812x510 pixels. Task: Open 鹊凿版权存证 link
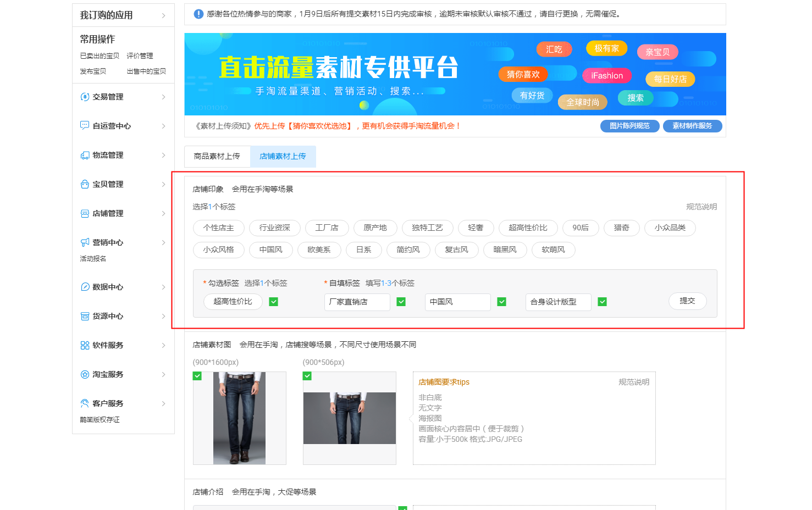click(x=100, y=420)
